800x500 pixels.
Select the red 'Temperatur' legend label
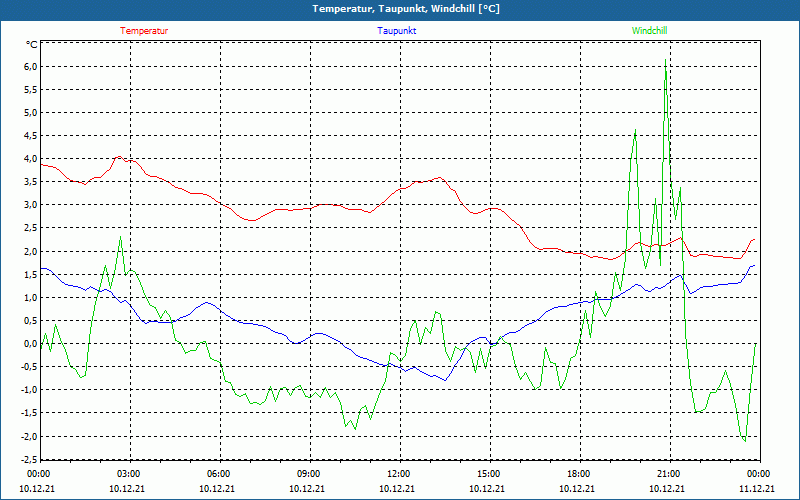tap(144, 31)
